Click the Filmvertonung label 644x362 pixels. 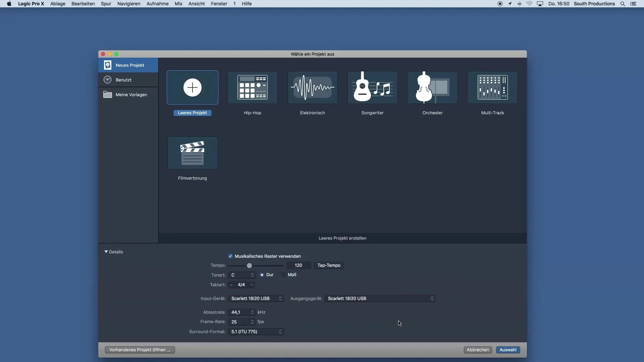[x=193, y=178]
